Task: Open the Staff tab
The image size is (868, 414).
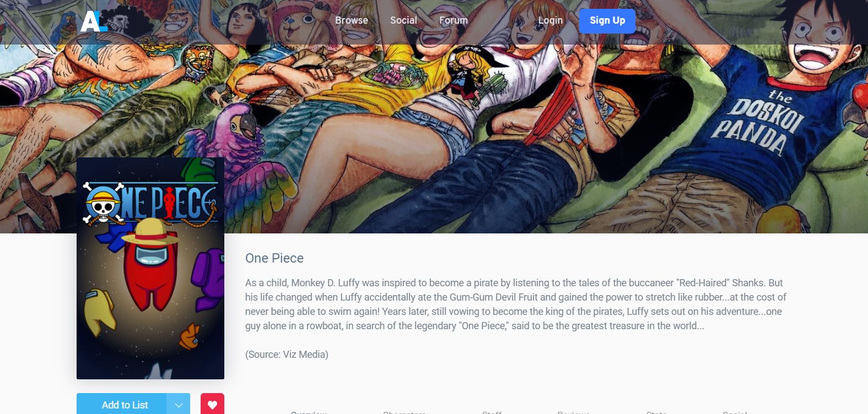Action: [492, 412]
